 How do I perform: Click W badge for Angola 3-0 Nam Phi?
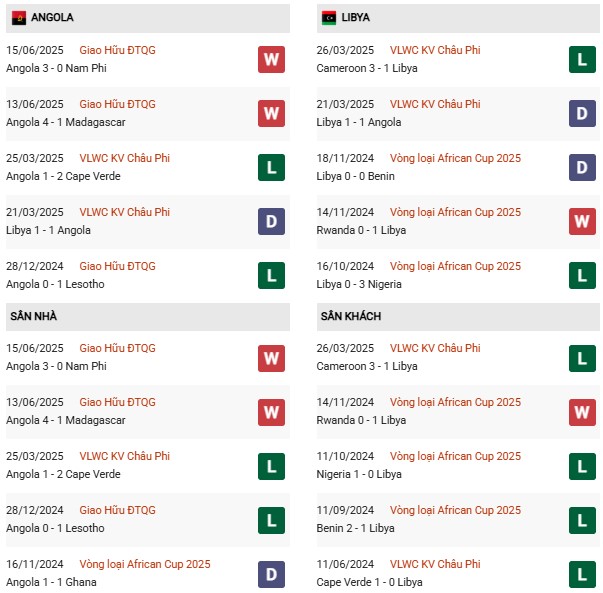point(271,59)
